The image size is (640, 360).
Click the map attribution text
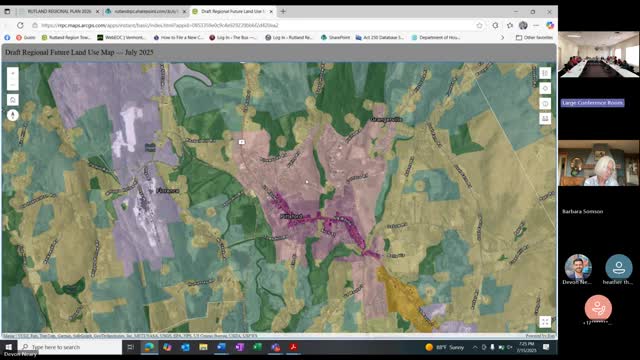[131, 336]
